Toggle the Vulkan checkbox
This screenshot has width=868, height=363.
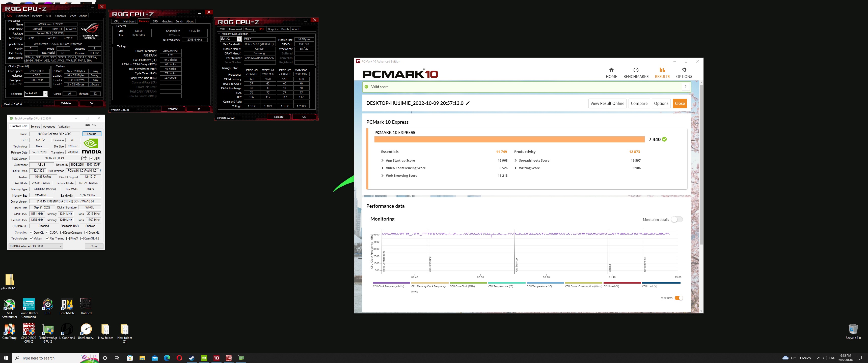[31, 238]
